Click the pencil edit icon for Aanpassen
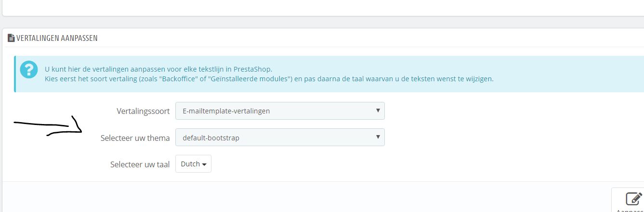Screen dimensions: 644x212 pyautogui.click(x=633, y=199)
